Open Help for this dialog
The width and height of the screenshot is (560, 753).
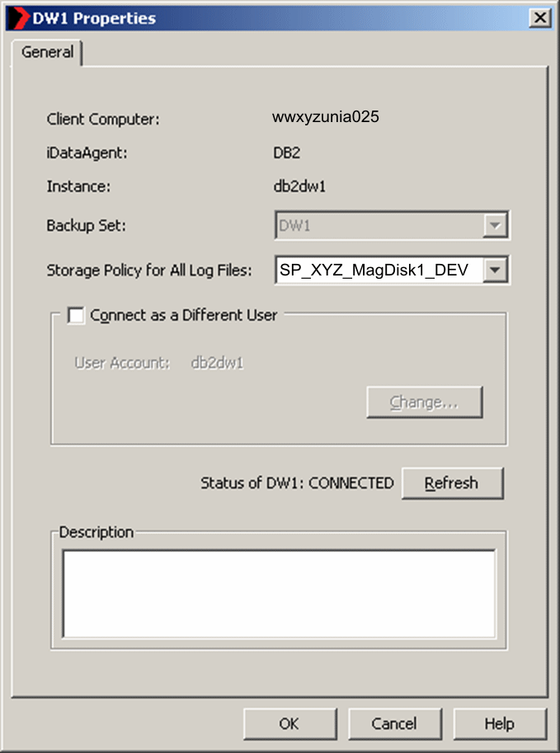(500, 723)
